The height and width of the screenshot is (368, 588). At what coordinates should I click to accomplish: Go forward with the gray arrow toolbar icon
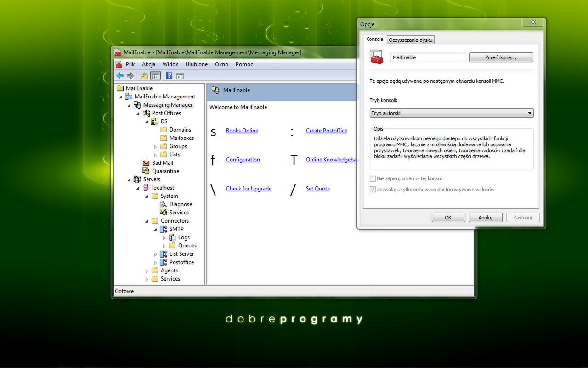130,75
